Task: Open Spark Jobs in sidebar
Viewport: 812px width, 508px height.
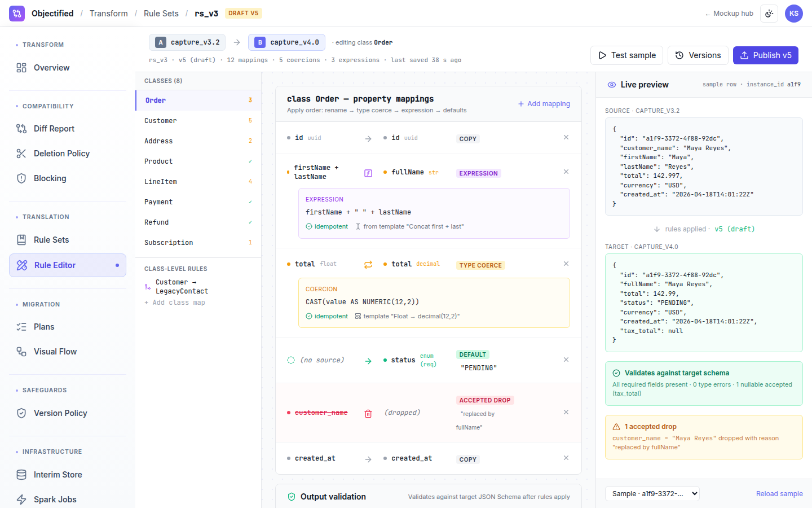Action: [x=68, y=500]
